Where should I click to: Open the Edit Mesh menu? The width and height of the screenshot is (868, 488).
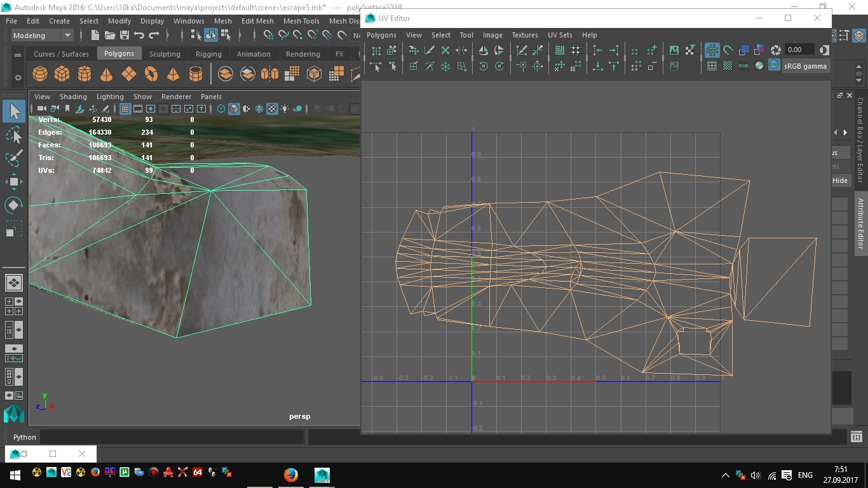(x=257, y=21)
